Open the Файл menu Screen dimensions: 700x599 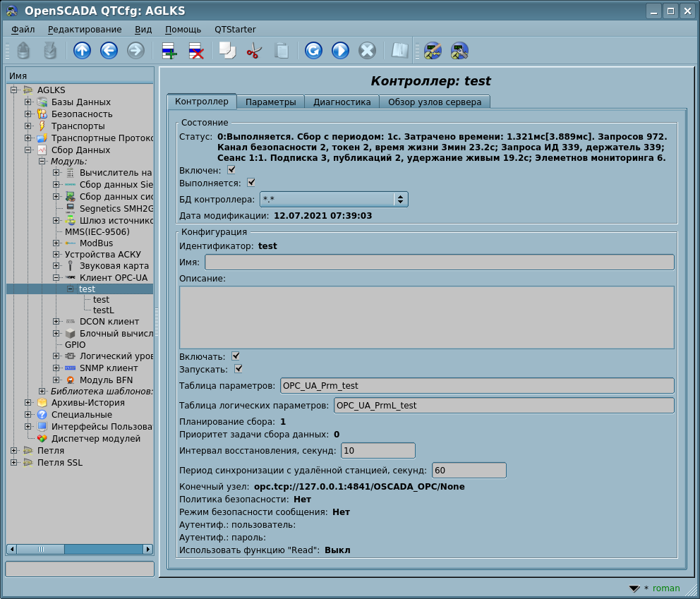[x=23, y=30]
